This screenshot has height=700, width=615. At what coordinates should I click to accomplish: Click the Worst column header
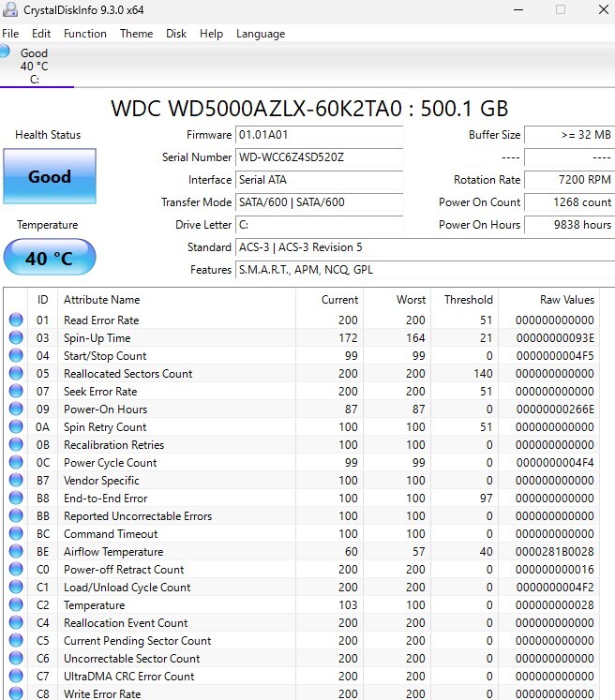(x=397, y=300)
